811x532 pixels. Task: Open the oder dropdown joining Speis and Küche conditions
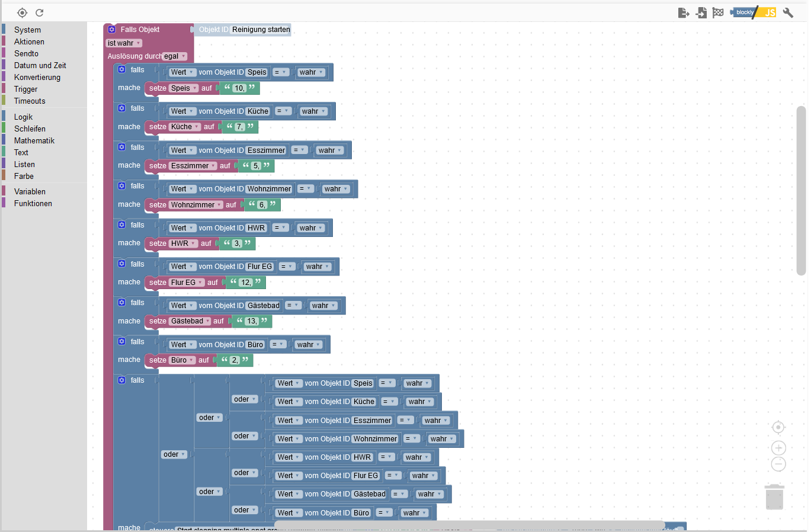tap(245, 399)
